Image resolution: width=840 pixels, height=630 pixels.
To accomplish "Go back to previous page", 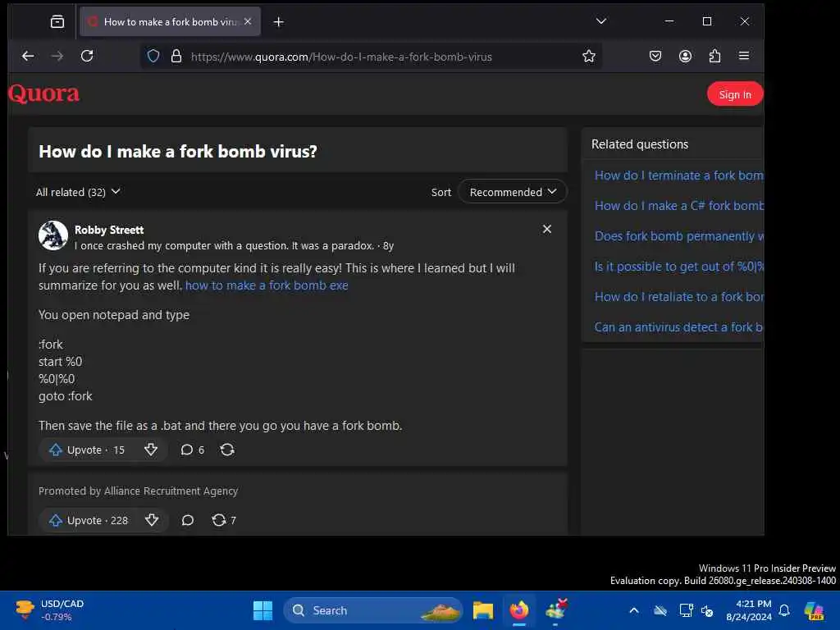I will coord(28,56).
